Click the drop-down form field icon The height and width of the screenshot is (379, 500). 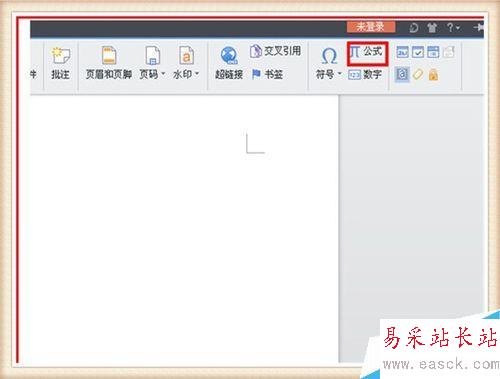tap(433, 52)
